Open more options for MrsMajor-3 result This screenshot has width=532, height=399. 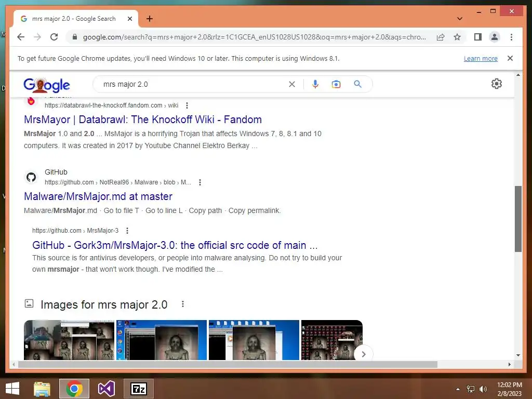(x=127, y=231)
